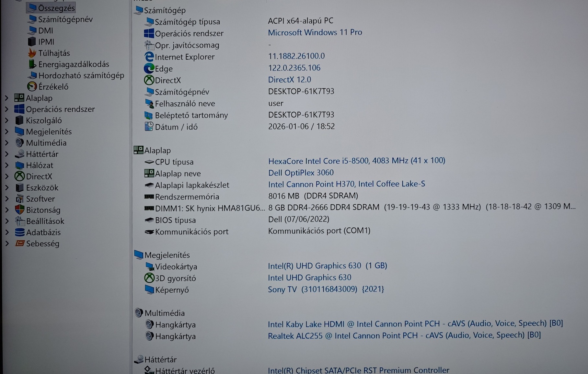588x374 pixels.
Task: Expand the Megjelenítés tree node
Action: 6,131
